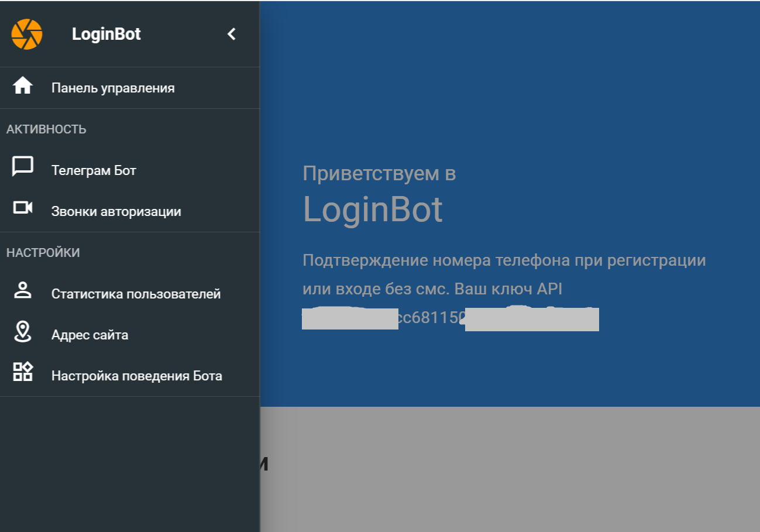Click the Приветствуем в welcome text
Viewport: 760px width, 532px height.
tap(379, 173)
